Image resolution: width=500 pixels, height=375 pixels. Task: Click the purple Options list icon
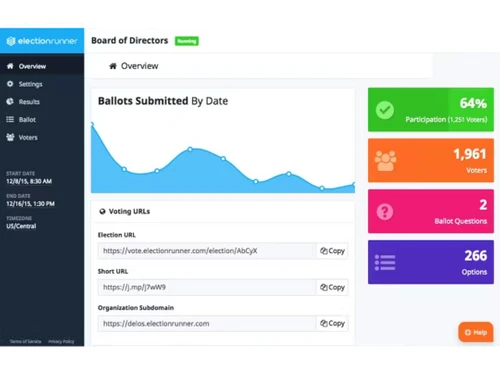[x=385, y=263]
